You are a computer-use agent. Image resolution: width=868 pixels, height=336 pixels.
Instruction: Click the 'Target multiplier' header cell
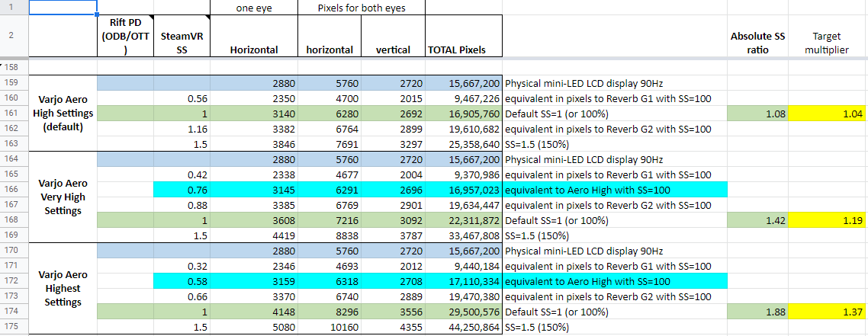point(827,35)
